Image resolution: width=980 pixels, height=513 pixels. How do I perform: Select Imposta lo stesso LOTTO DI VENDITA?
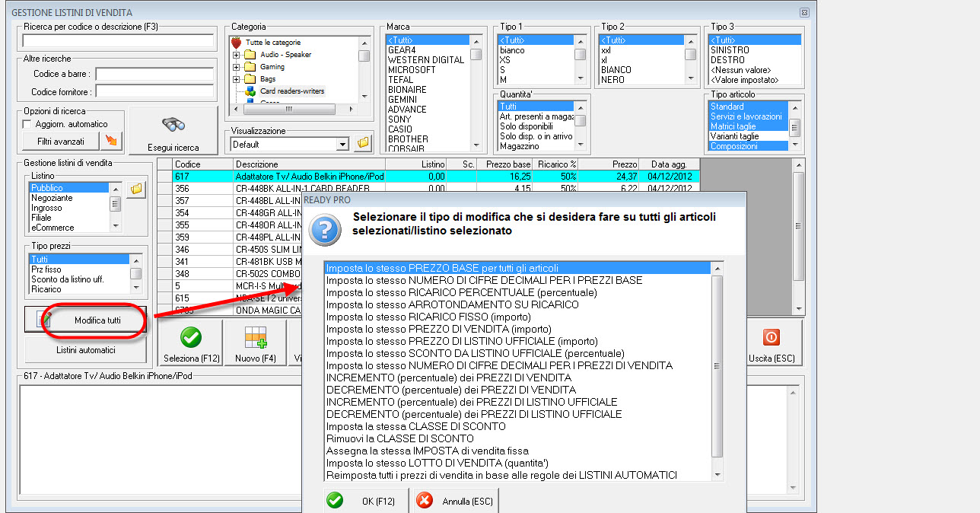point(517,463)
